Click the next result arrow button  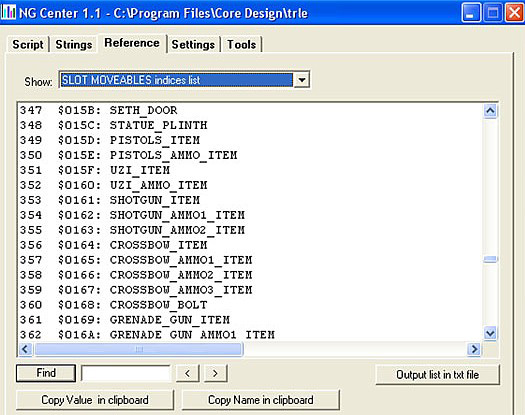coord(216,373)
